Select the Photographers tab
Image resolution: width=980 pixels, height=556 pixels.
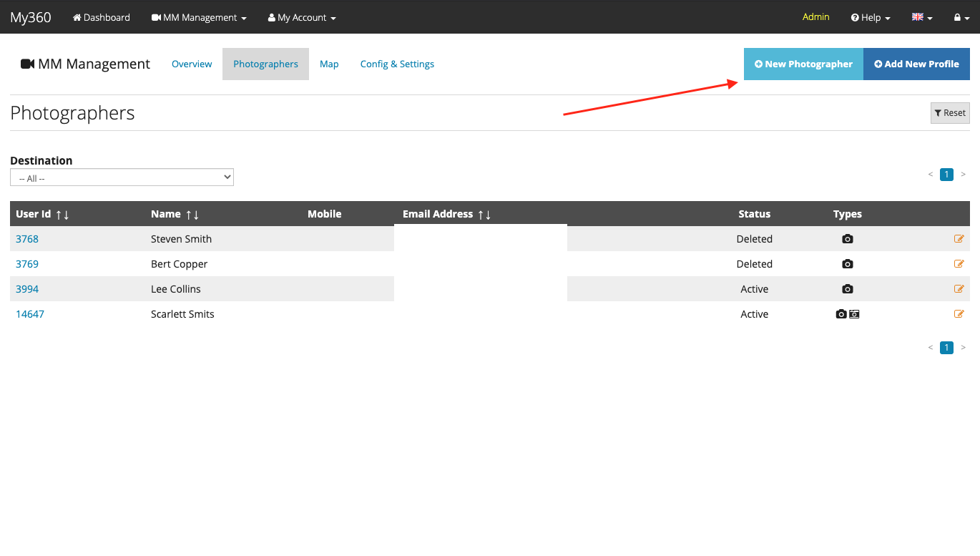coord(265,64)
